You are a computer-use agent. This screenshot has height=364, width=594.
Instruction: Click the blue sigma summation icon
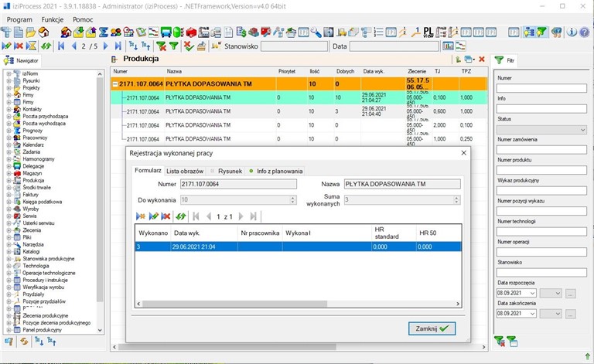coord(103,32)
